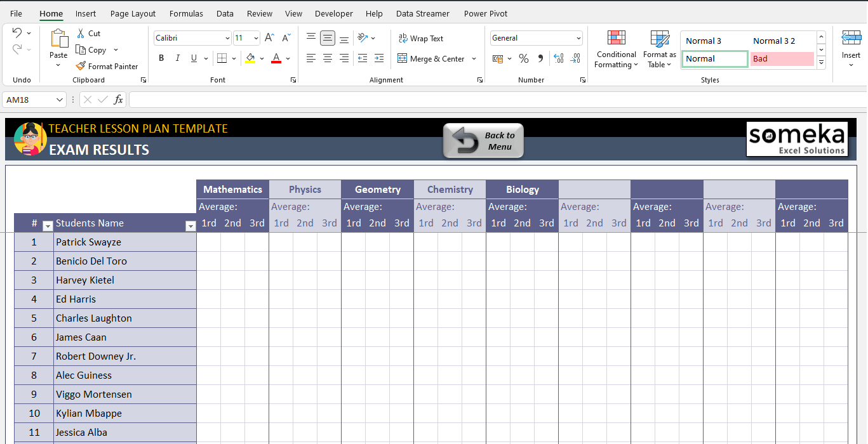Open the Data Streamer menu
This screenshot has width=868, height=444.
[x=422, y=13]
